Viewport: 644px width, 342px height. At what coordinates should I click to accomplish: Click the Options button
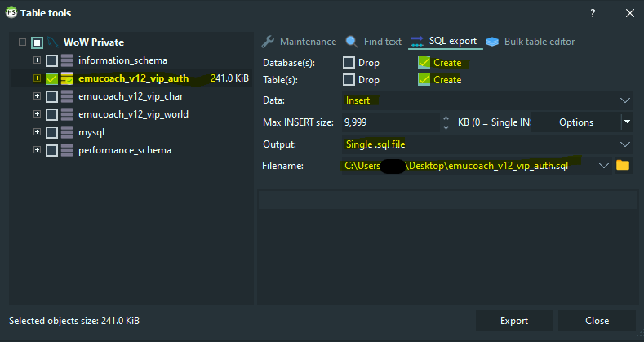[575, 122]
